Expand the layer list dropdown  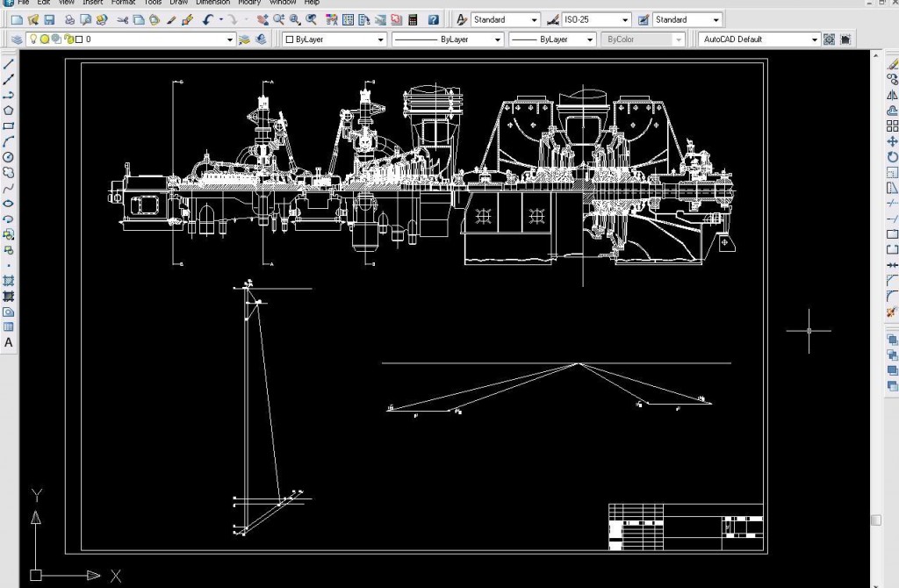pyautogui.click(x=229, y=39)
